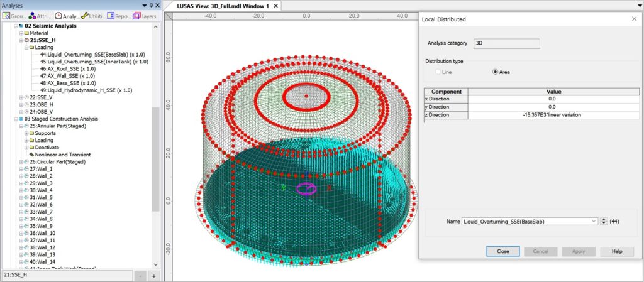Open the Utilities wrench tab
Screen dimensions: 644x282
93,16
